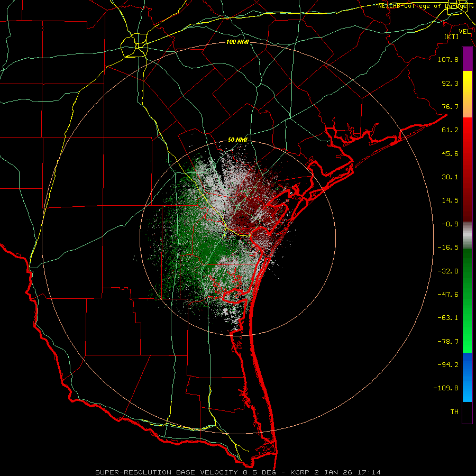Click the [KT] units label

[x=452, y=36]
